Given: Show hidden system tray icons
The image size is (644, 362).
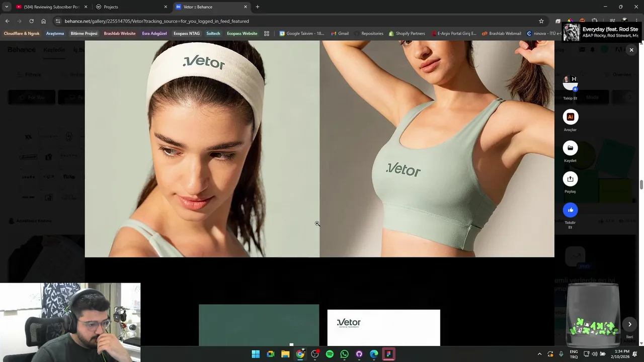Looking at the screenshot, I should click(539, 354).
